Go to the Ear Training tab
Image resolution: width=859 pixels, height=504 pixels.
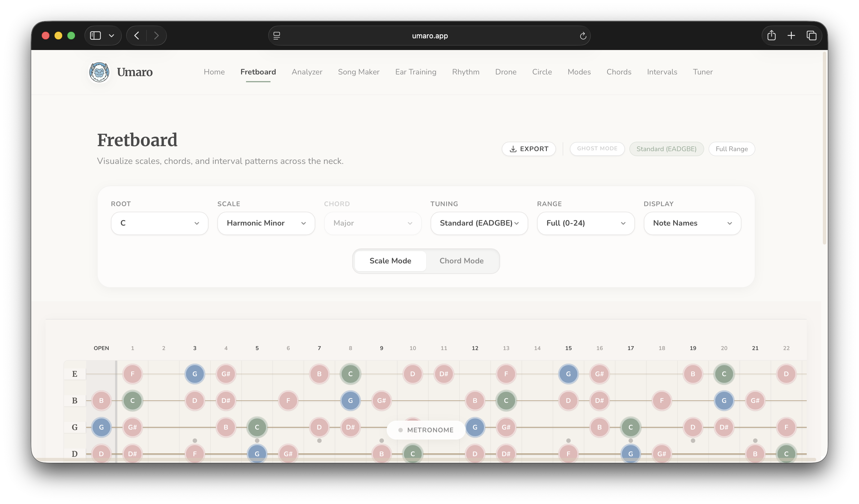point(416,72)
